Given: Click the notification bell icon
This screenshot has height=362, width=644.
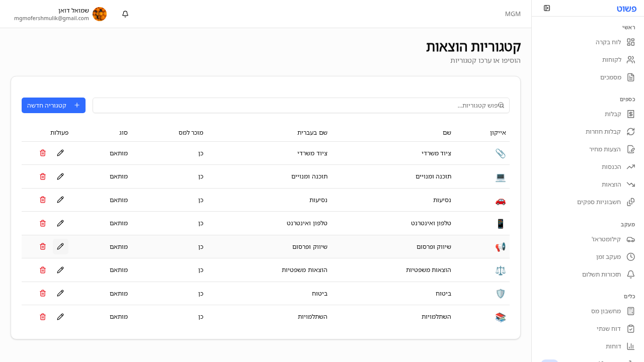Looking at the screenshot, I should (125, 14).
